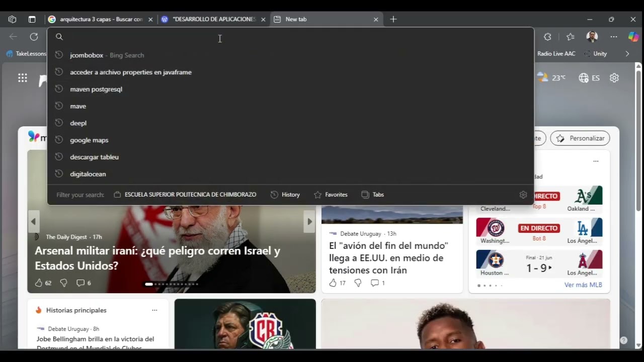This screenshot has height=362, width=644.
Task: Close the arquitectura 3 capas tab
Action: 150,19
